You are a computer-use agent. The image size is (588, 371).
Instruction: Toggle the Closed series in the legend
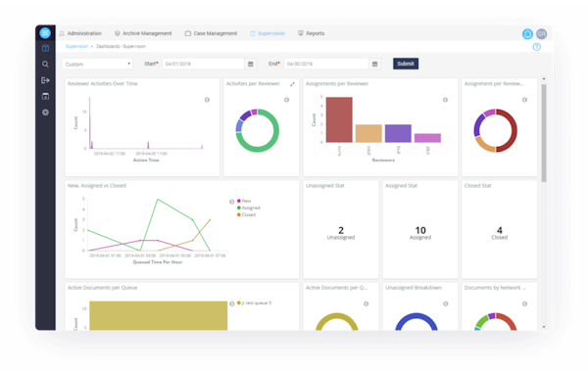(x=246, y=214)
